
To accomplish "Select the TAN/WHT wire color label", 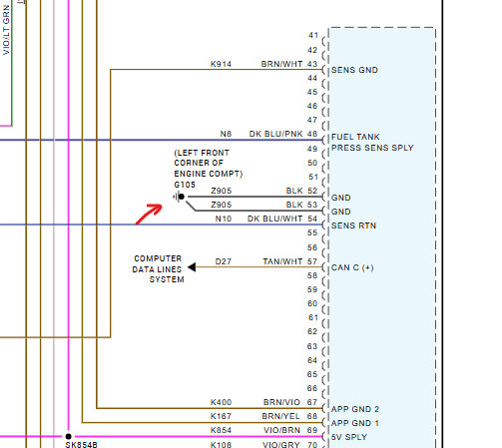I will point(282,261).
